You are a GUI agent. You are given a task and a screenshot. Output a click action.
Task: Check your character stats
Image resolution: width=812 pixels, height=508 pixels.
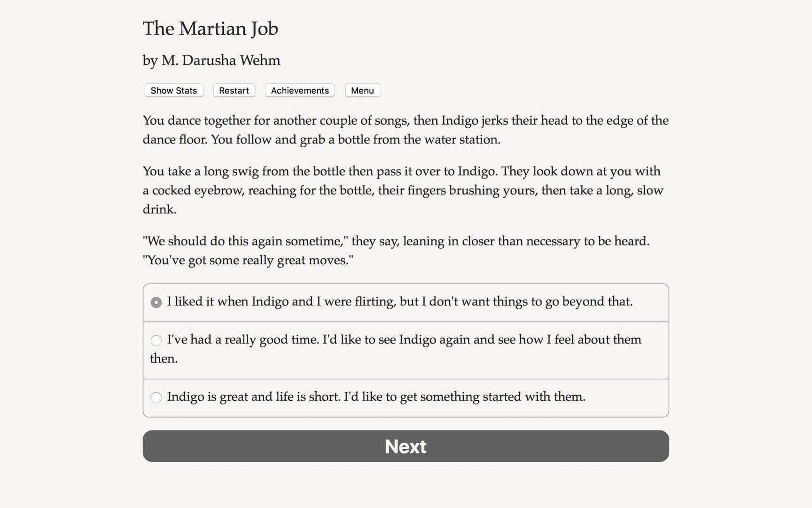(x=173, y=90)
